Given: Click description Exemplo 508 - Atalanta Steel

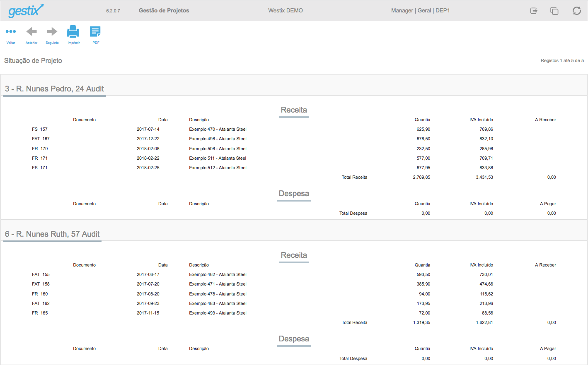Looking at the screenshot, I should (x=218, y=149).
